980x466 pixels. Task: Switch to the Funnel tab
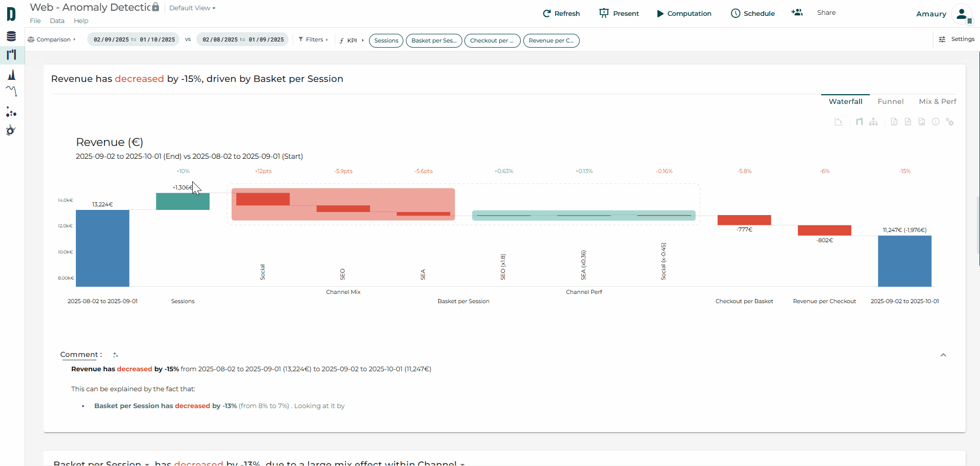pyautogui.click(x=890, y=101)
